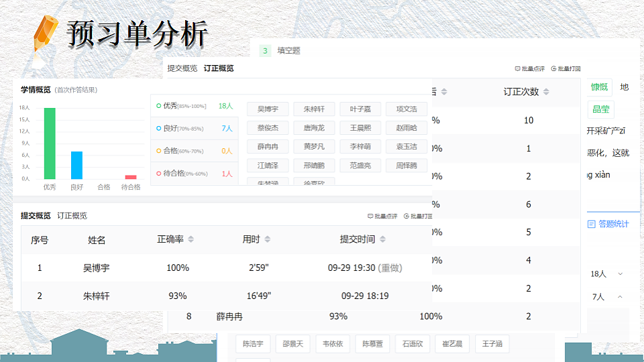This screenshot has width=644, height=362.
Task: Click student tag 吴博宇 in the excellent list
Action: (x=268, y=109)
